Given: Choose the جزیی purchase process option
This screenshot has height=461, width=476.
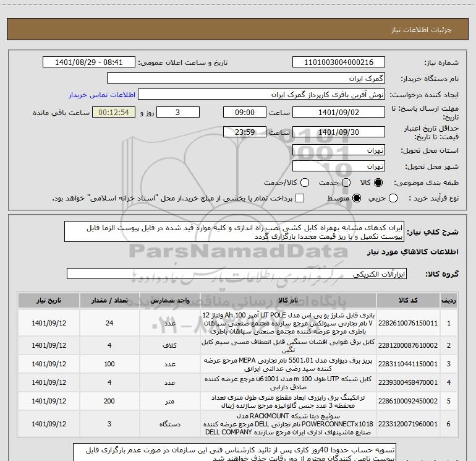Looking at the screenshot, I should pyautogui.click(x=393, y=198).
